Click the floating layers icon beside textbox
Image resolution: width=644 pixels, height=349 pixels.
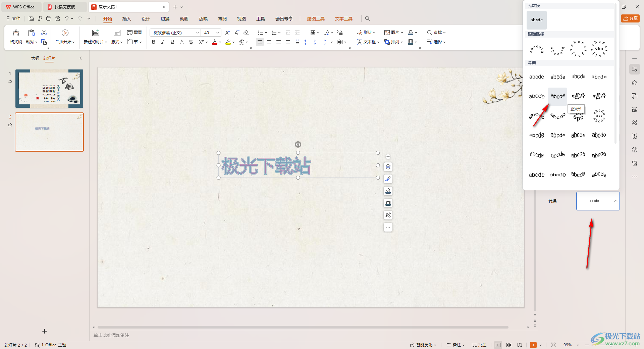pyautogui.click(x=388, y=167)
